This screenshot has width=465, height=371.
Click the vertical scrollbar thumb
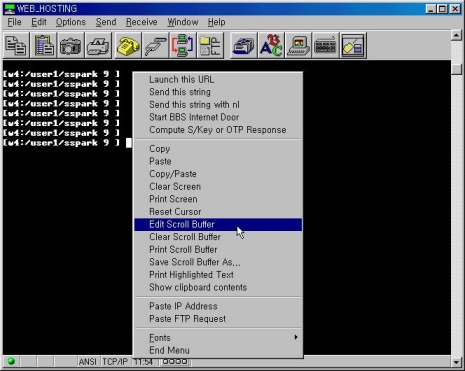coord(456,69)
